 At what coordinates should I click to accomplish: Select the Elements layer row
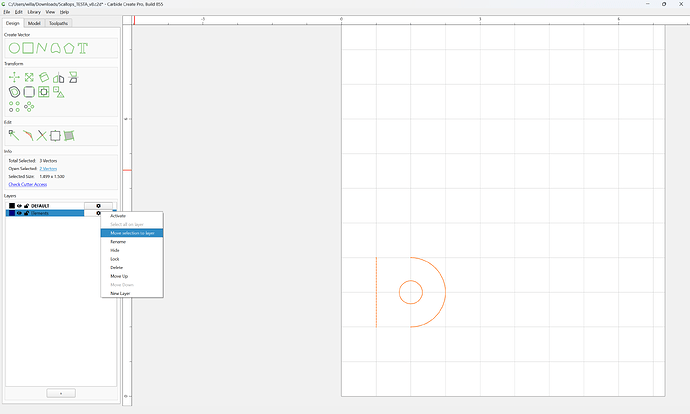pyautogui.click(x=44, y=213)
